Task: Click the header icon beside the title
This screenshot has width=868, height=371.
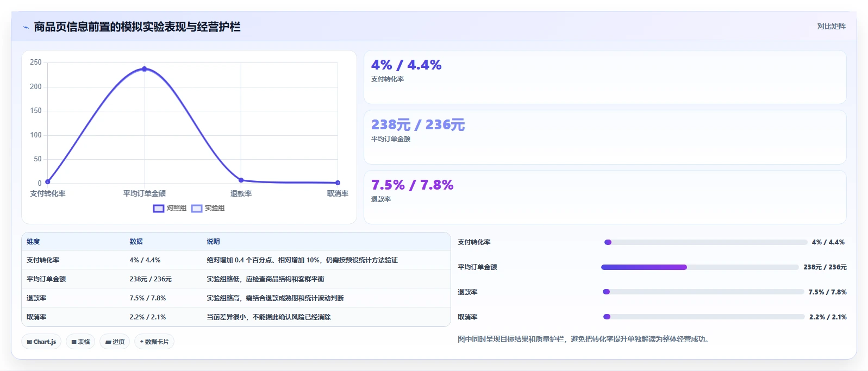Action: click(x=26, y=27)
